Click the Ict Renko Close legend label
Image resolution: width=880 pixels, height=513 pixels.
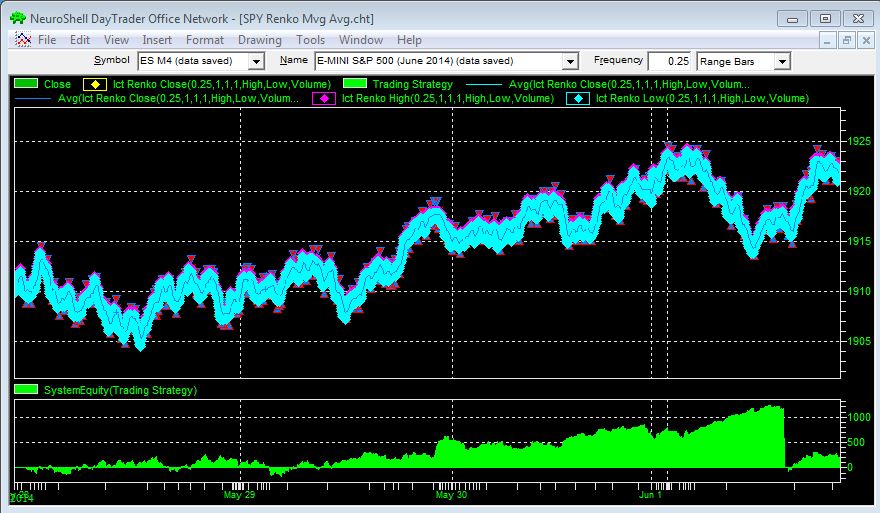(222, 84)
